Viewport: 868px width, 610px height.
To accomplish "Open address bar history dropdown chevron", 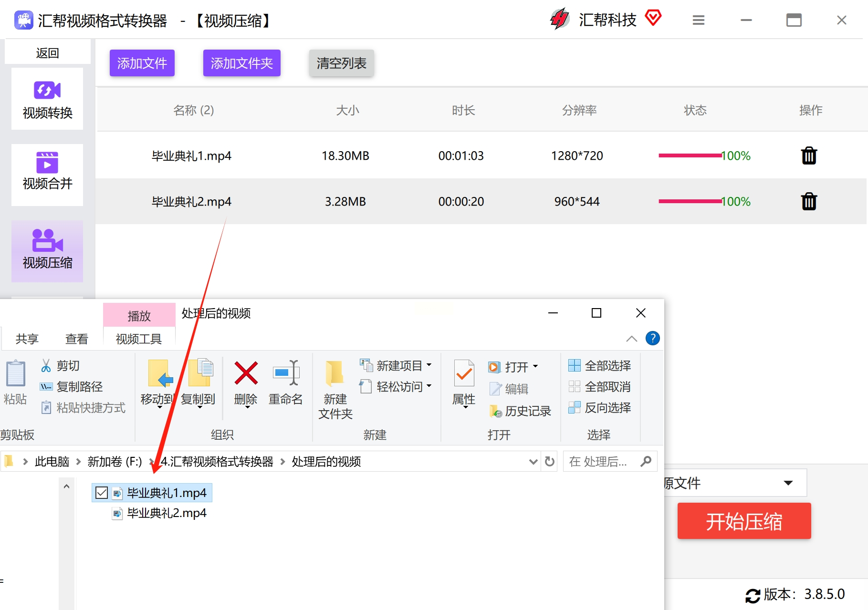I will tap(533, 462).
